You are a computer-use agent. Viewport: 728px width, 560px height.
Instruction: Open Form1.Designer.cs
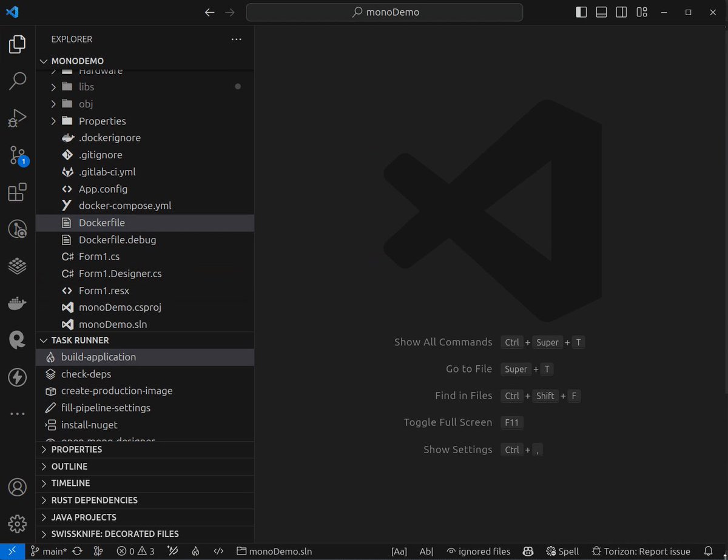pyautogui.click(x=145, y=274)
